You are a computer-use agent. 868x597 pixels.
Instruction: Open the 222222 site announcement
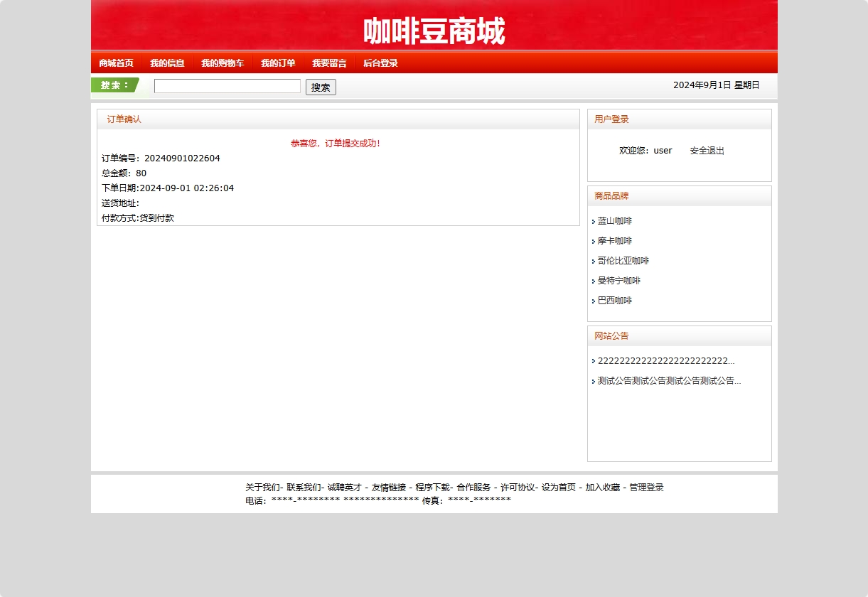(x=665, y=361)
